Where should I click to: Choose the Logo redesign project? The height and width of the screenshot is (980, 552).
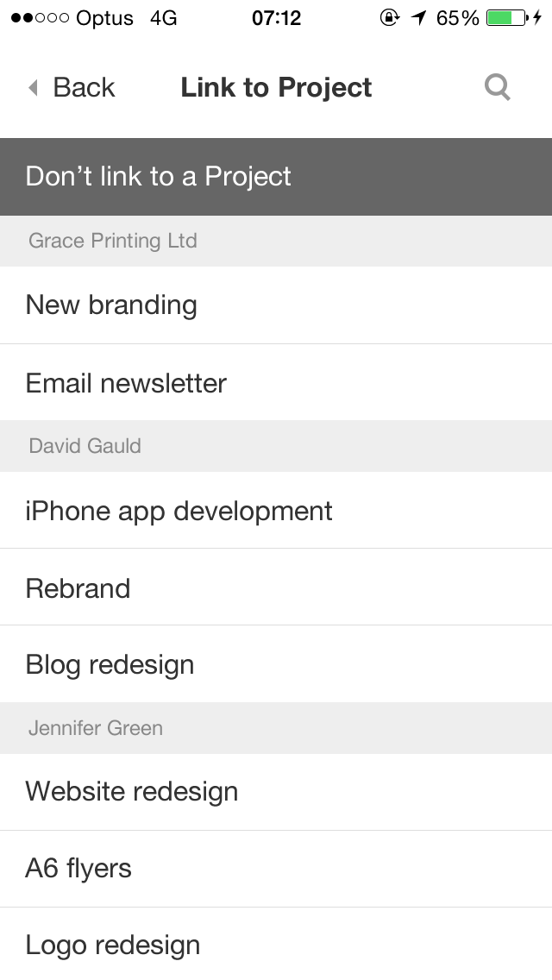tap(276, 945)
